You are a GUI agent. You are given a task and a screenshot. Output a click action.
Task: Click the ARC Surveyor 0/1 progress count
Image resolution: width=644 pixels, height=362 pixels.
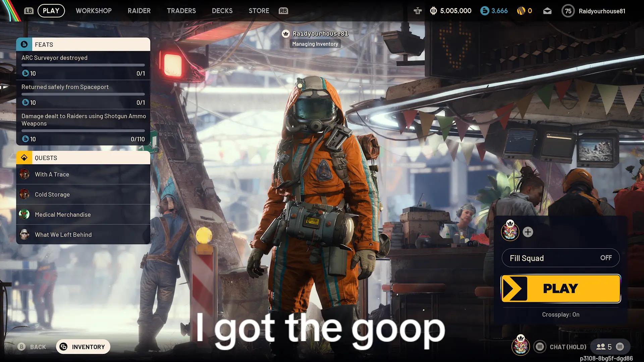[141, 73]
